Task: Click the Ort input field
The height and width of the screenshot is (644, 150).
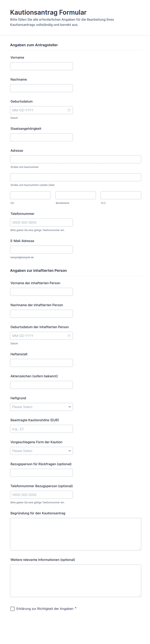Action: pyautogui.click(x=30, y=195)
